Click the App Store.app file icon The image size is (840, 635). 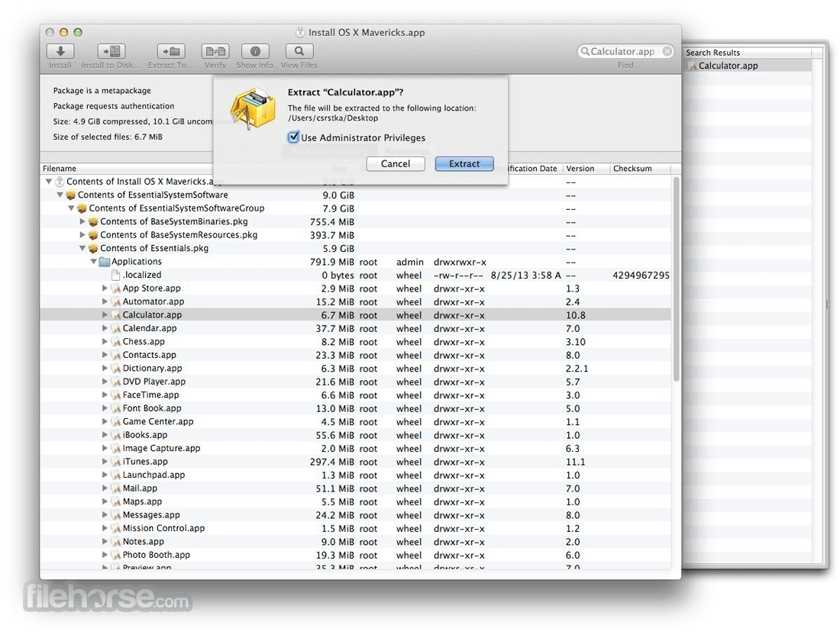click(x=115, y=288)
